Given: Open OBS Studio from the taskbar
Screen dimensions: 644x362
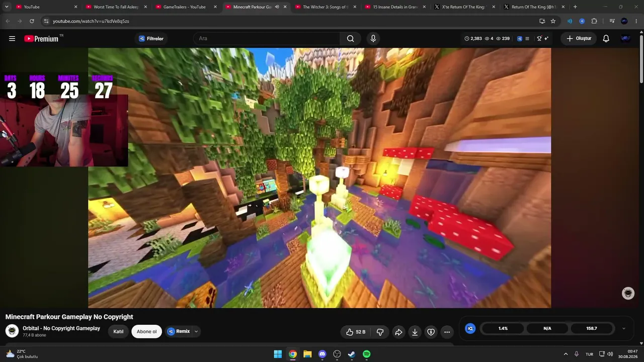Looking at the screenshot, I should (x=337, y=354).
